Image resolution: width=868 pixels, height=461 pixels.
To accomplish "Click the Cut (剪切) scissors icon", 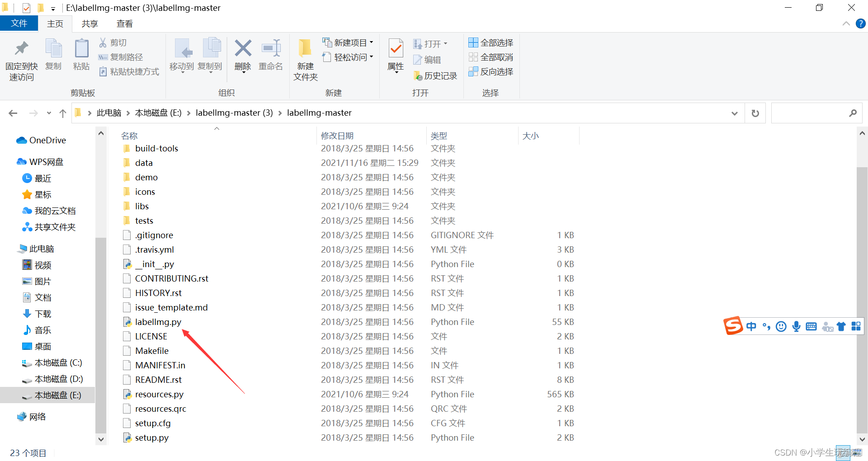I will 103,42.
